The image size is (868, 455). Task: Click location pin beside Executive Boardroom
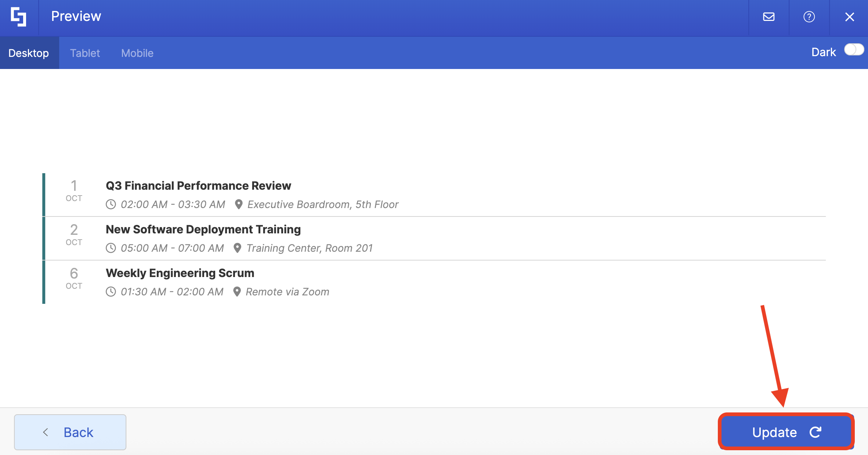pos(239,204)
